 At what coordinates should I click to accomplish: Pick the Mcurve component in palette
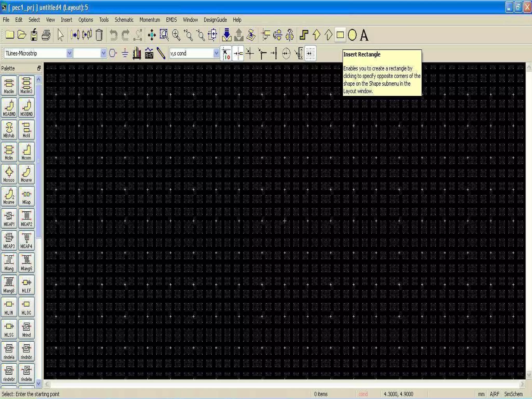pos(26,174)
